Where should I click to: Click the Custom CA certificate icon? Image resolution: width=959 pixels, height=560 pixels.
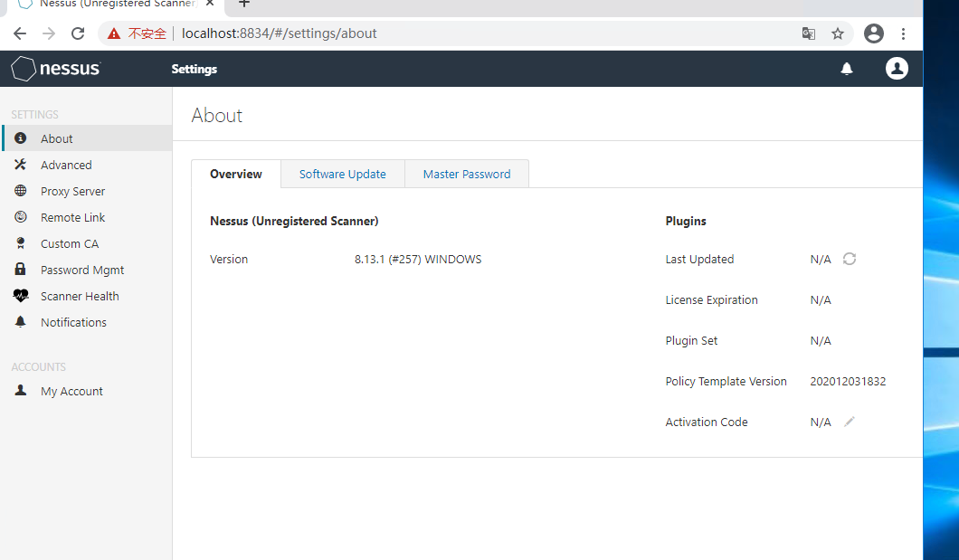click(x=20, y=243)
